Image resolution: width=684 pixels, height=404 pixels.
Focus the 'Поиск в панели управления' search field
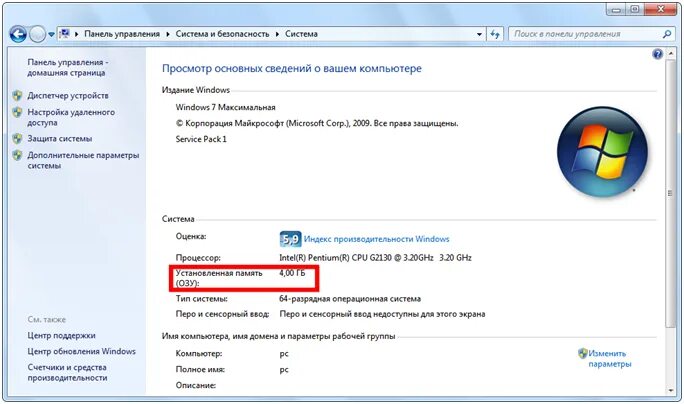[585, 34]
